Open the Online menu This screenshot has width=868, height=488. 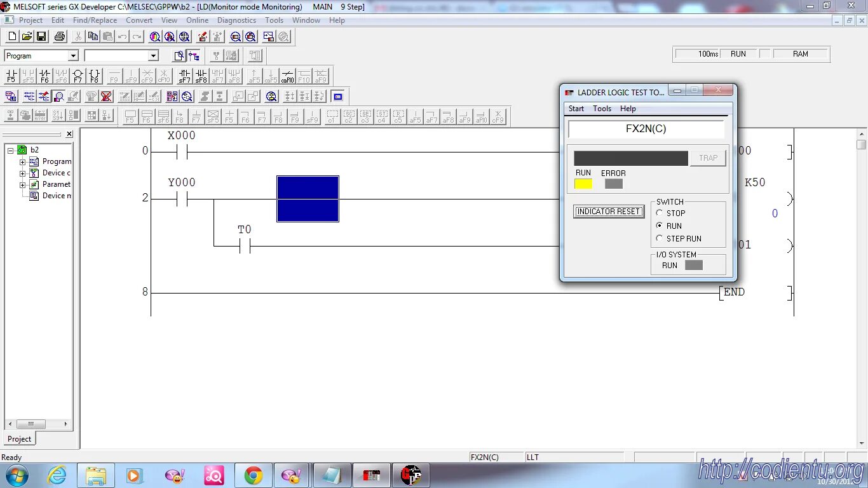pyautogui.click(x=198, y=20)
